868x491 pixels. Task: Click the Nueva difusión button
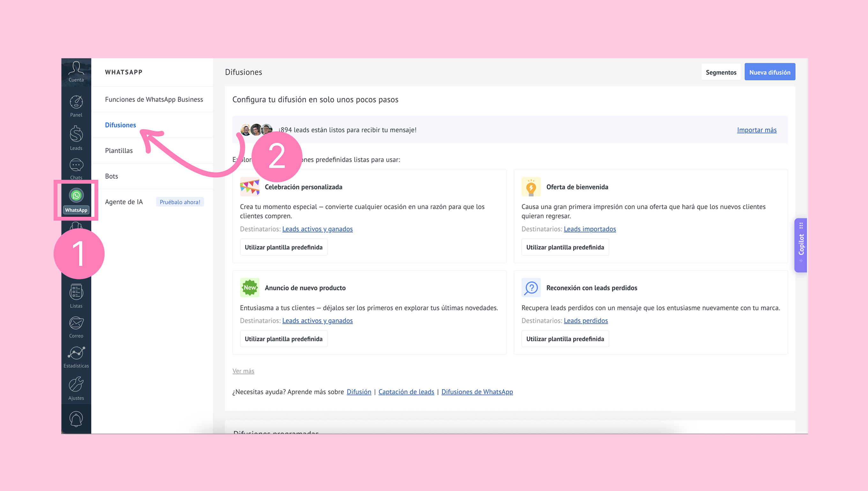[769, 72]
